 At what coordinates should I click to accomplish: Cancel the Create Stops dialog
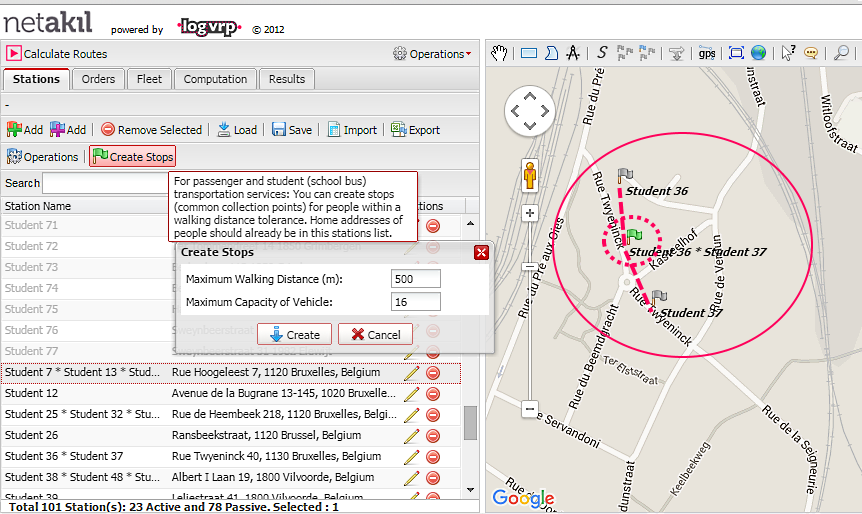(x=375, y=334)
